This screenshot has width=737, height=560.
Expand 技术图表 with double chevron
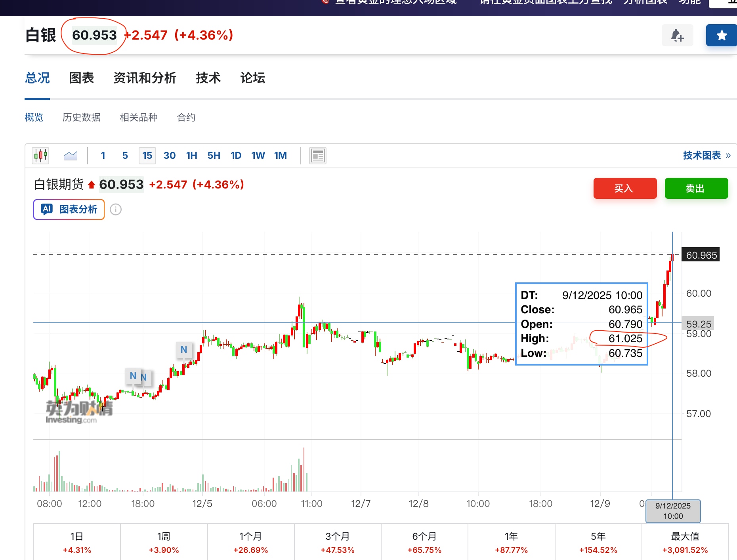(706, 155)
